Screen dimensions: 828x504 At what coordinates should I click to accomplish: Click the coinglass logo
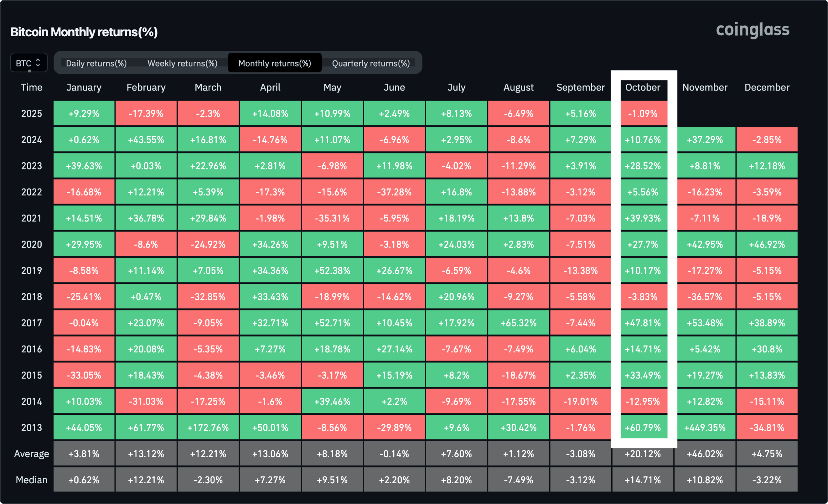point(752,30)
